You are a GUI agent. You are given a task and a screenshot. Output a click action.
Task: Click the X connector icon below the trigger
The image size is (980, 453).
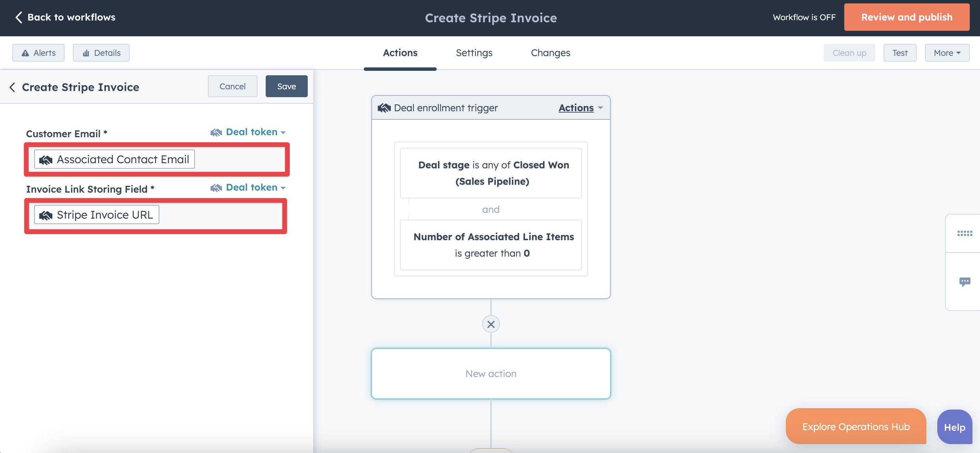(491, 324)
